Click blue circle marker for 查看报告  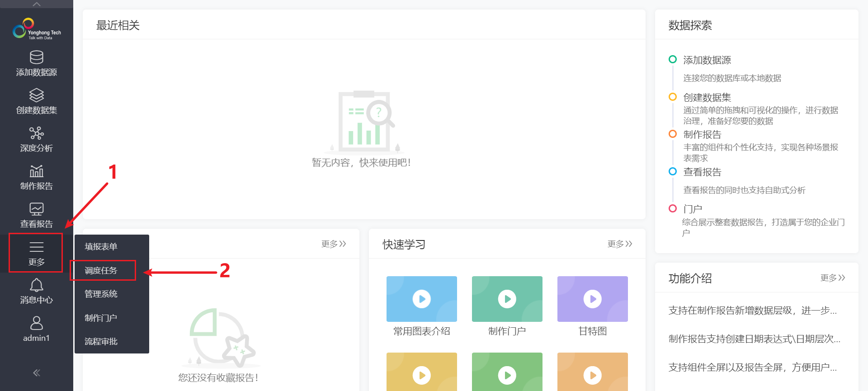[673, 171]
